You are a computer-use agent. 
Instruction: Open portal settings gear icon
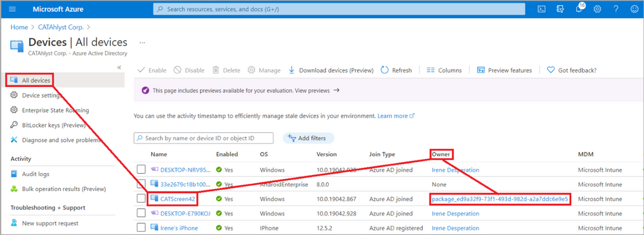click(597, 9)
